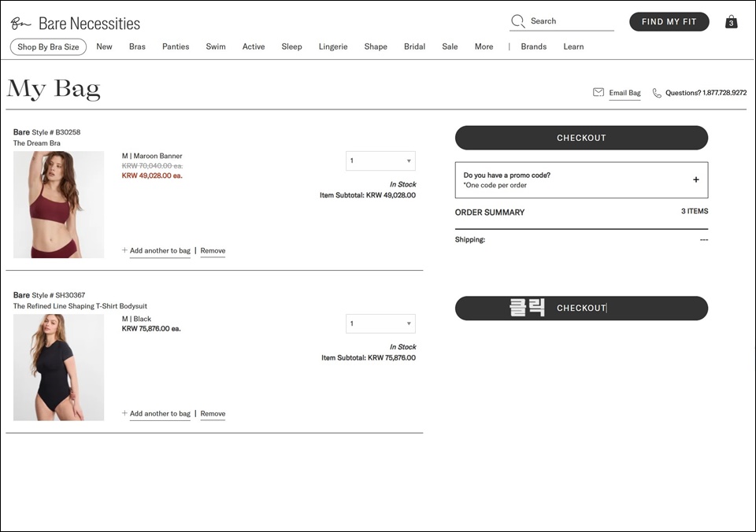
Task: Open the Panties menu
Action: pyautogui.click(x=176, y=46)
